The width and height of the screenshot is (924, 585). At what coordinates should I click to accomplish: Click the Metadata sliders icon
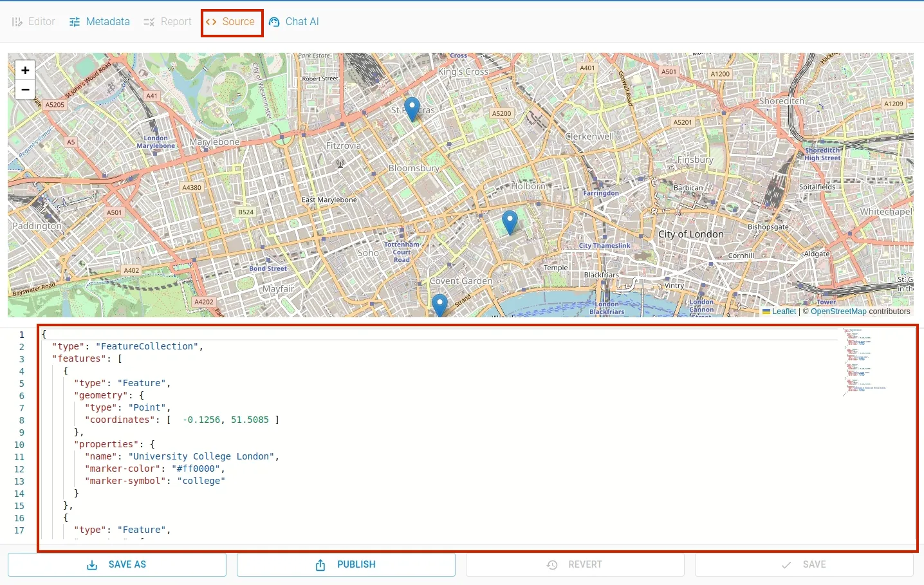point(75,21)
